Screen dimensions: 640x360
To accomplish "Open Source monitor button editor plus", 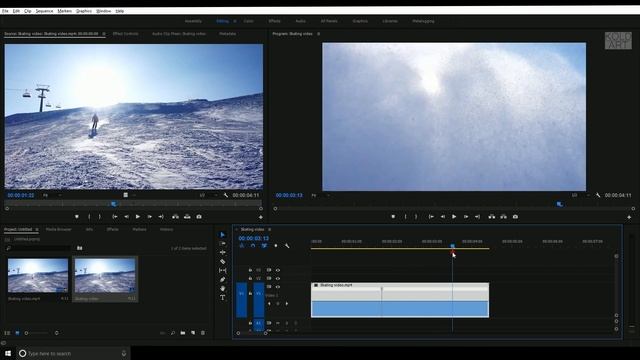I will point(261,217).
